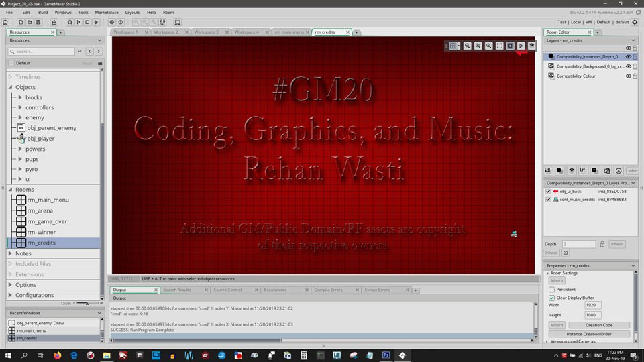Viewport: 644px width, 362px height.
Task: Run the game with main toolbar Play
Action: click(x=78, y=22)
